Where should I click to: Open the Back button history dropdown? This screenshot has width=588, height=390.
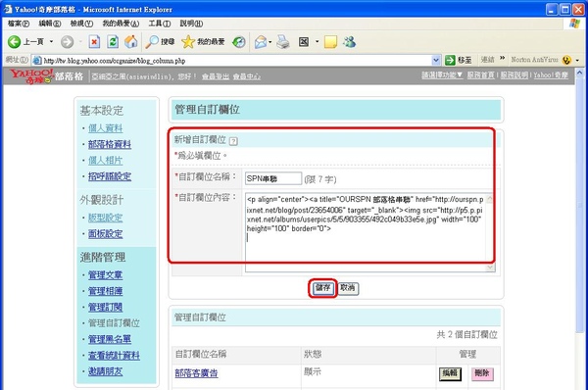tap(51, 41)
